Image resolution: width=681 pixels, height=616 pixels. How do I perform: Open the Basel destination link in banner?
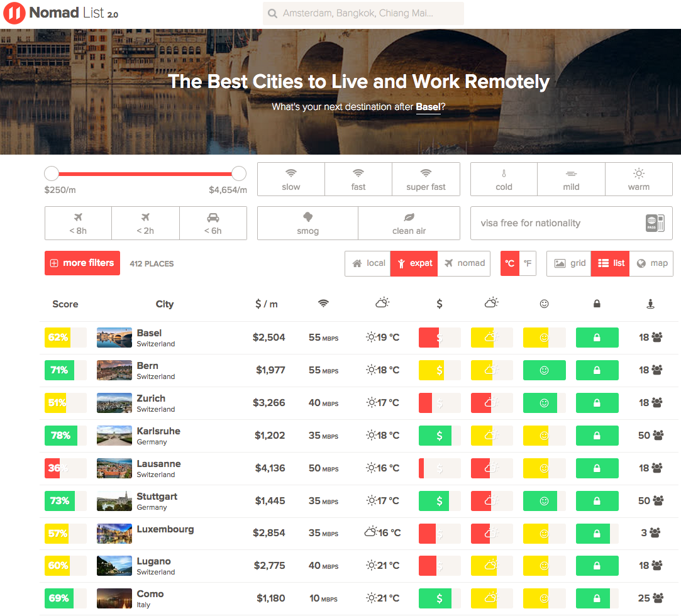[x=428, y=107]
